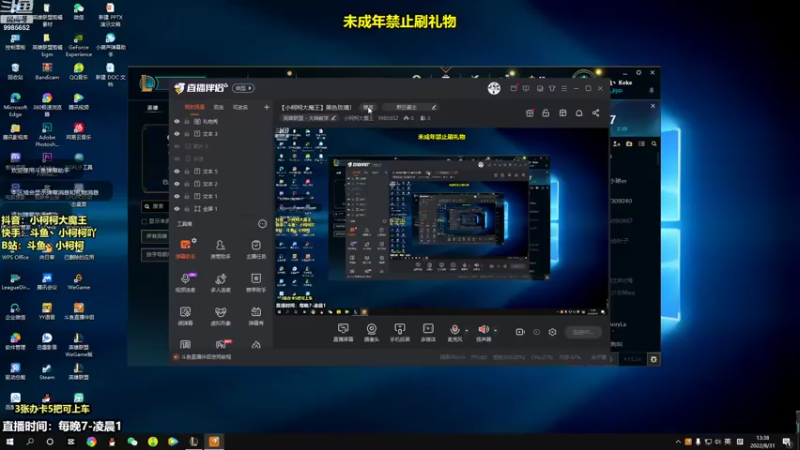Open the 读弹幕 read-danmaku tool
The image size is (800, 450).
click(185, 315)
